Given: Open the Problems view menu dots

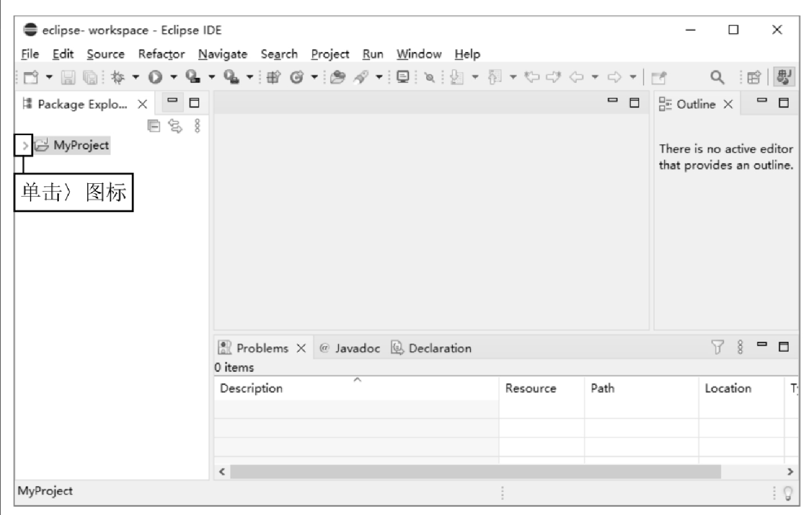Looking at the screenshot, I should click(740, 347).
